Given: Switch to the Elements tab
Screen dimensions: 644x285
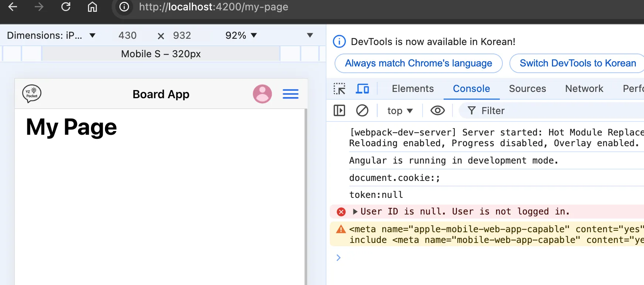Looking at the screenshot, I should click(413, 89).
